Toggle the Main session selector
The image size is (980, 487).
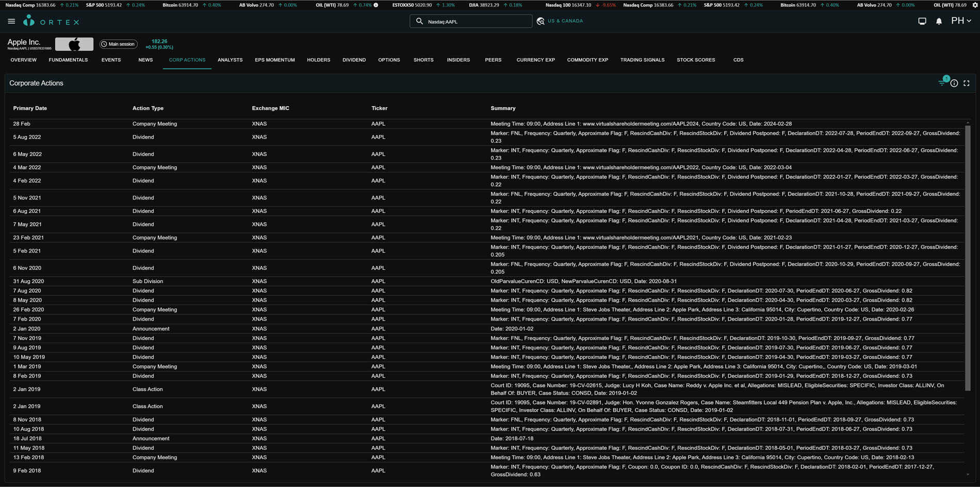click(119, 44)
